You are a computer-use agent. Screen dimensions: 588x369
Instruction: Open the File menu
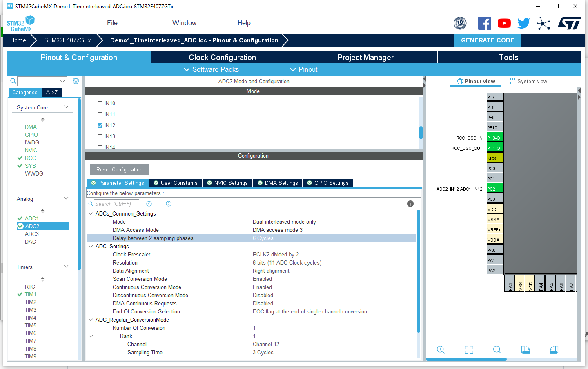pyautogui.click(x=112, y=23)
